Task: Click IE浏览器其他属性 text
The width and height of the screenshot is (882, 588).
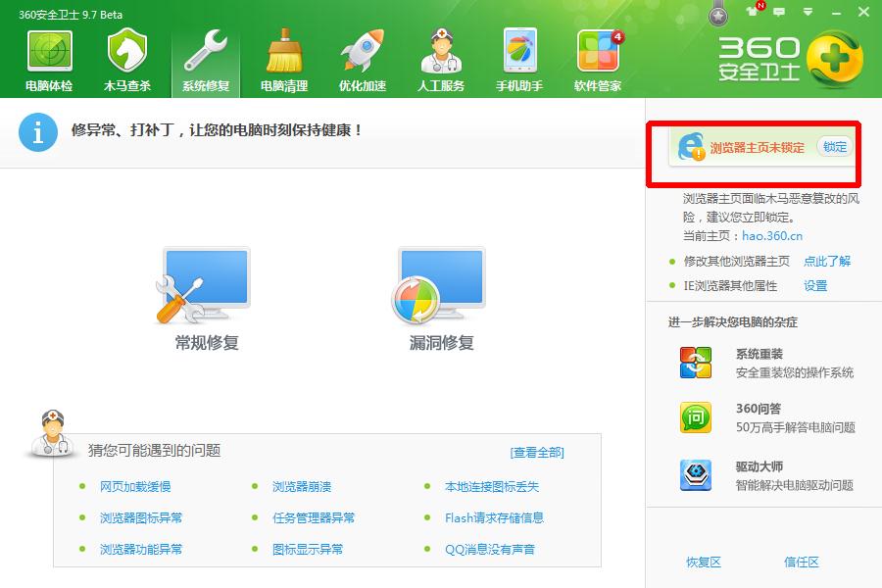Action: pyautogui.click(x=730, y=286)
